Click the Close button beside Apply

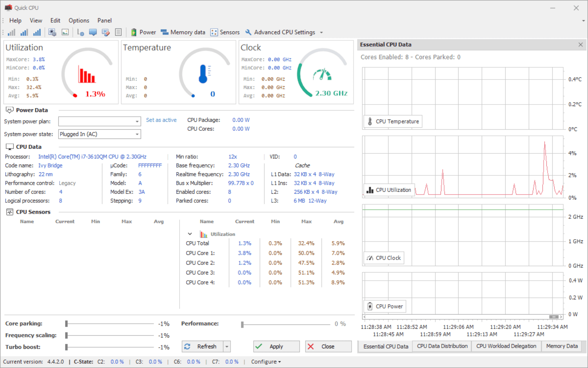(x=328, y=346)
